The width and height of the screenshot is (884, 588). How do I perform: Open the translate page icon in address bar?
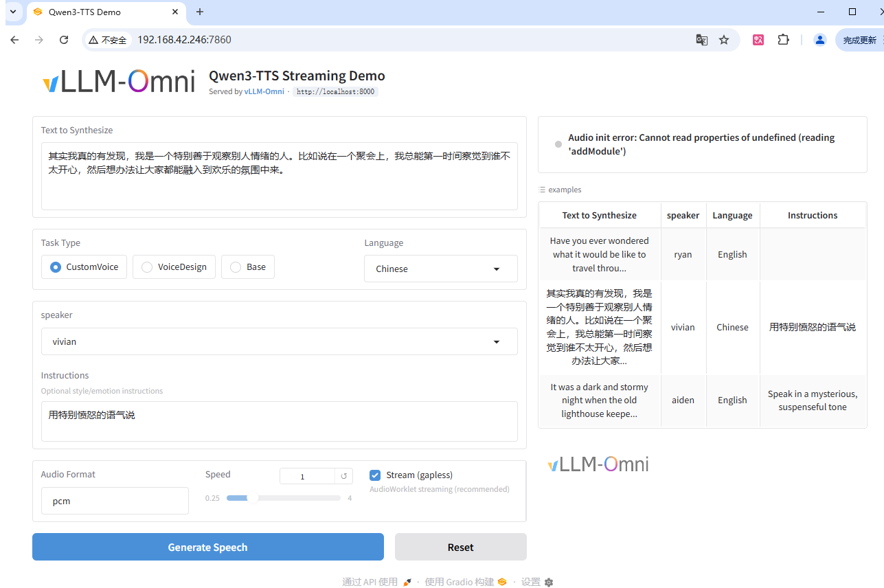[701, 40]
